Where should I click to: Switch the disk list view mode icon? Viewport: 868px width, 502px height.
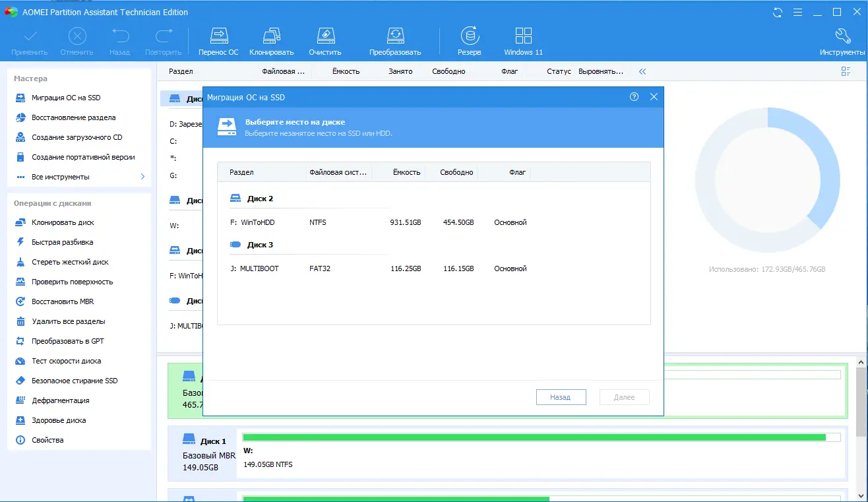pyautogui.click(x=846, y=71)
